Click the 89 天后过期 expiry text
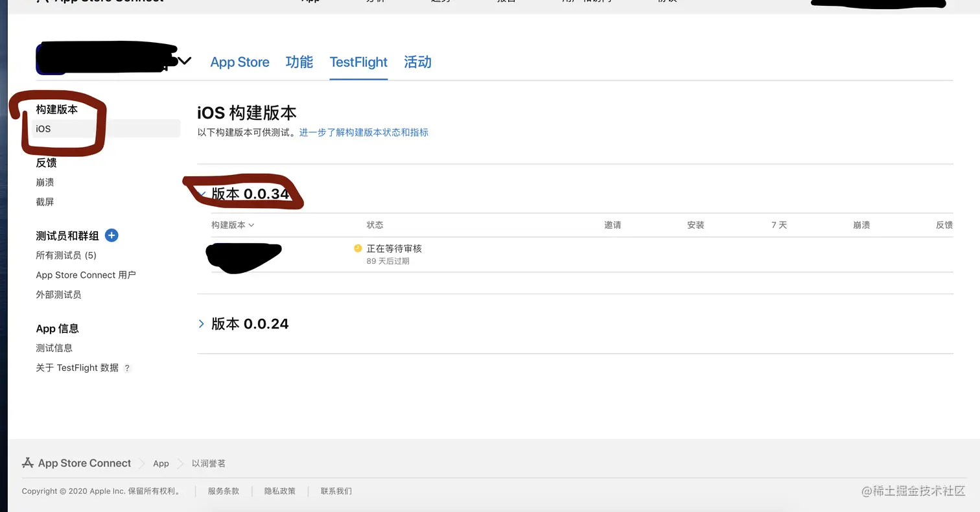This screenshot has height=512, width=980. [388, 261]
